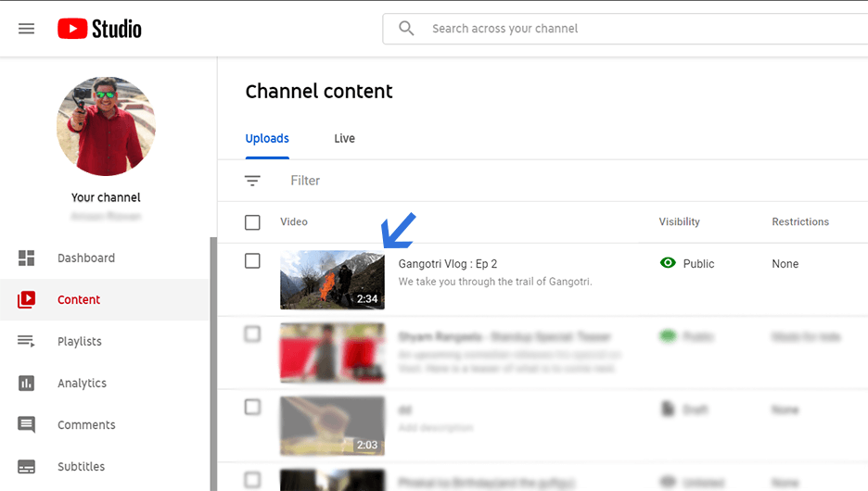Click the search magnifier icon
Image resolution: width=868 pixels, height=491 pixels.
(406, 28)
